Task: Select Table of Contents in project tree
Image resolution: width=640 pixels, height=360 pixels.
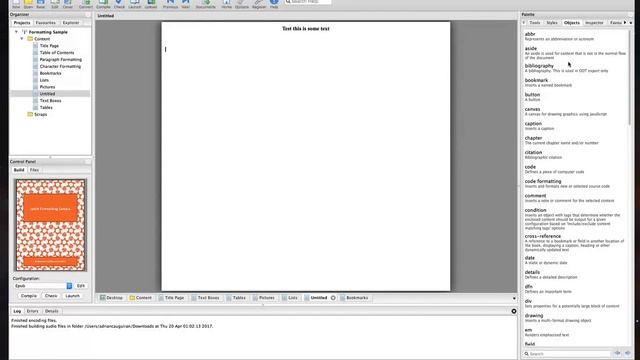Action: 57,53
